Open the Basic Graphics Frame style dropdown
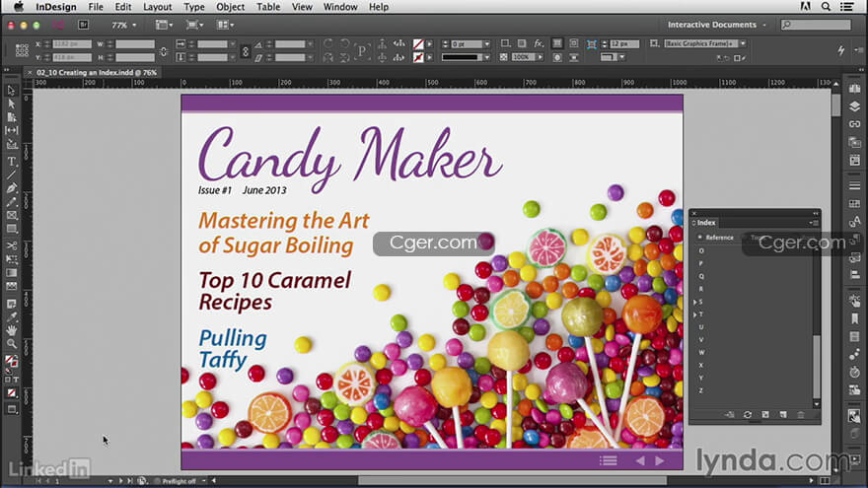Screen dimensions: 868x488 tap(743, 43)
